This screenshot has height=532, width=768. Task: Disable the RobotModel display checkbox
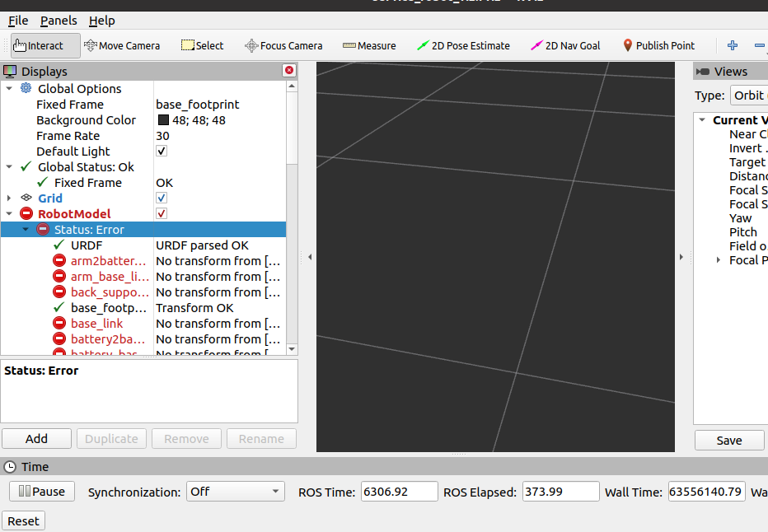(x=162, y=214)
